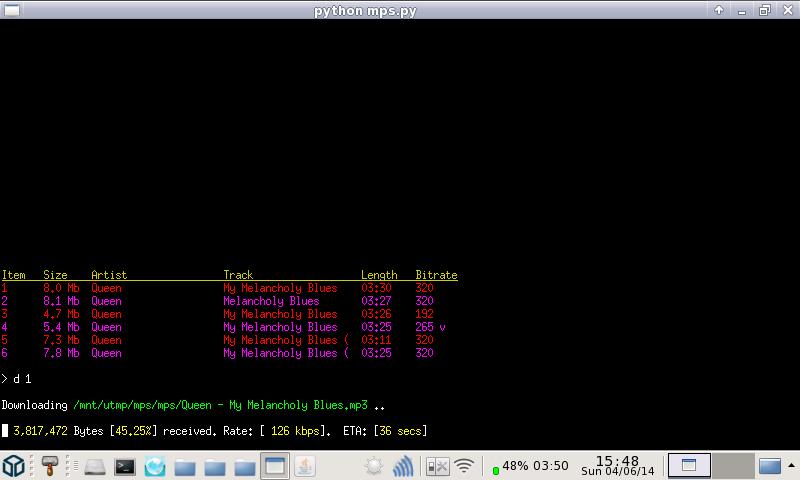800x480 pixels.
Task: Click the Item column header
Action: [x=14, y=275]
